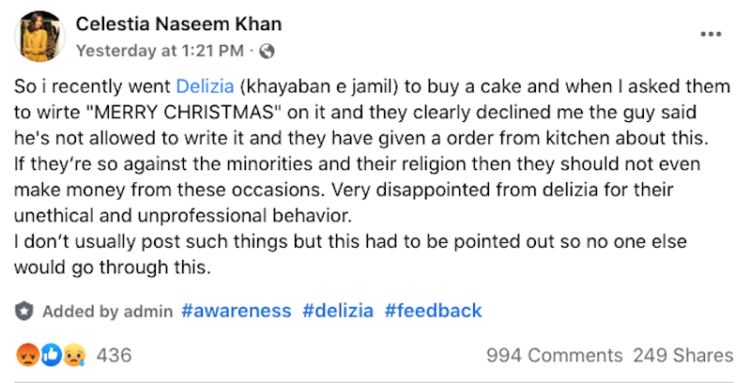This screenshot has width=750, height=383.
Task: Click the Added by admin label
Action: (x=108, y=311)
